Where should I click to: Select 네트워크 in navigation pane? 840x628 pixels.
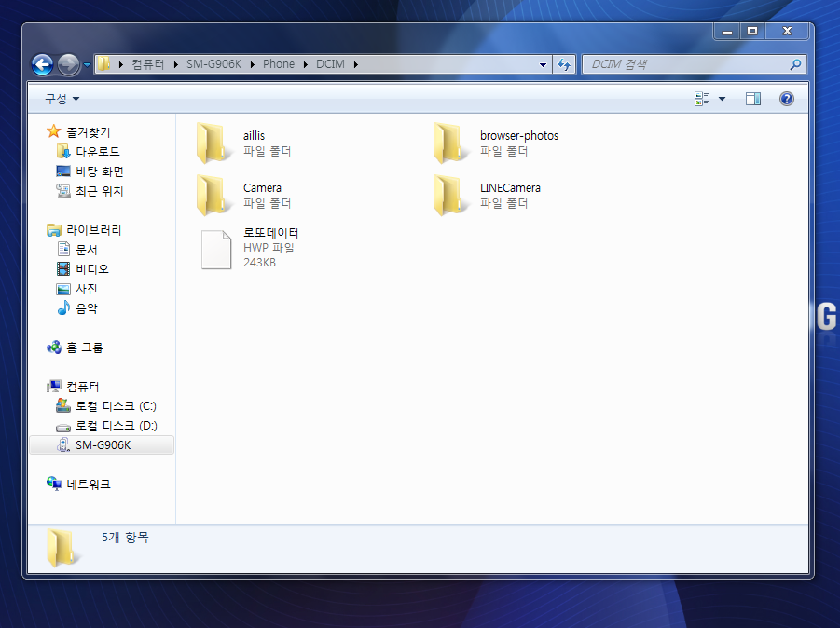[89, 485]
